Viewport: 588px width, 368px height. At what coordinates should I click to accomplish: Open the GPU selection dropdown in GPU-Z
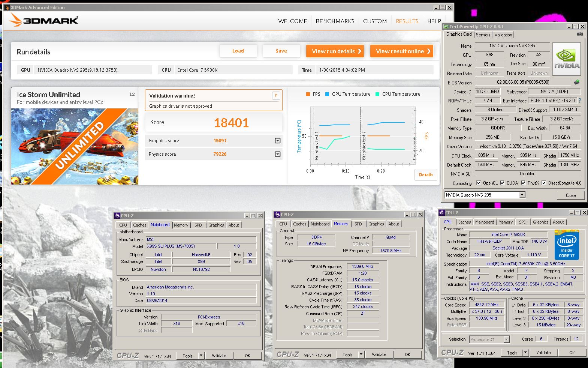pyautogui.click(x=522, y=195)
